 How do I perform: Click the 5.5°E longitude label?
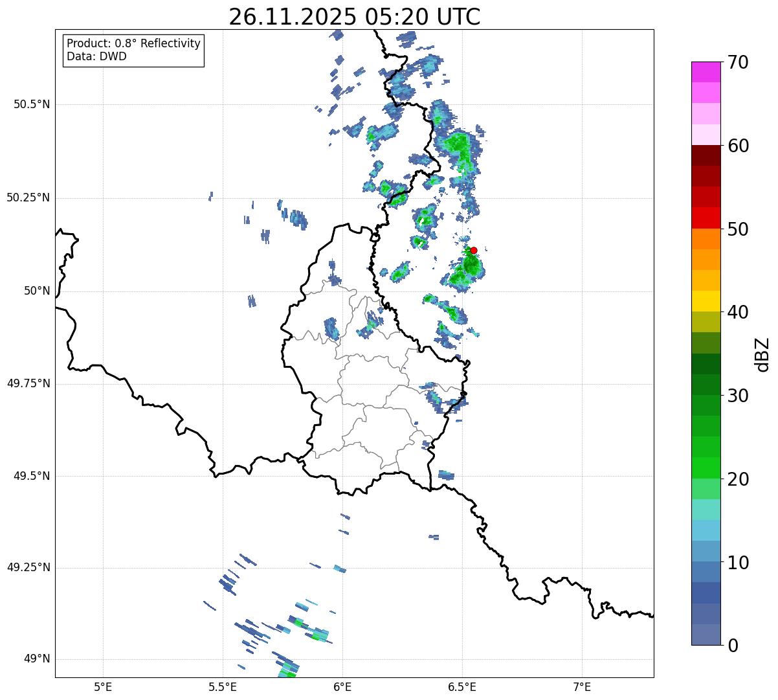click(223, 687)
